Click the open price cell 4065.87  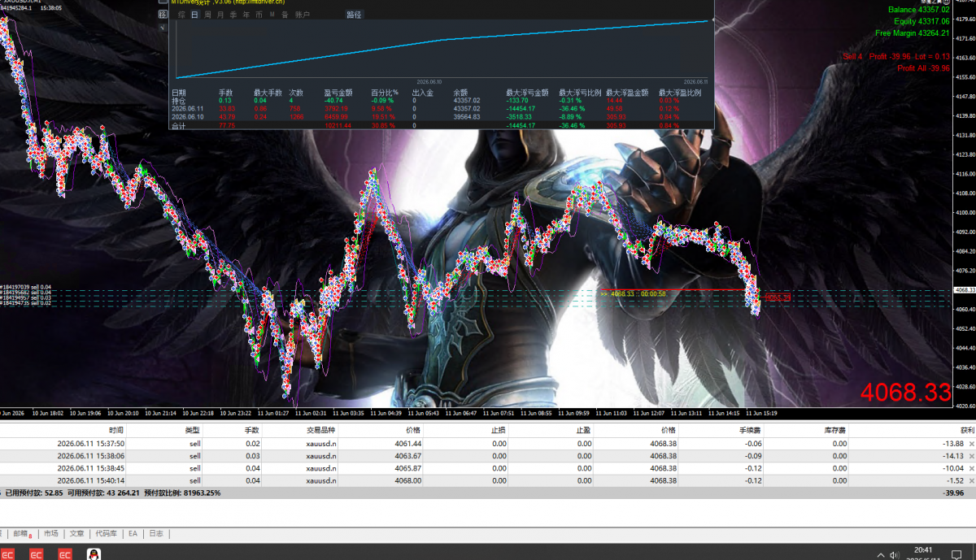(408, 468)
